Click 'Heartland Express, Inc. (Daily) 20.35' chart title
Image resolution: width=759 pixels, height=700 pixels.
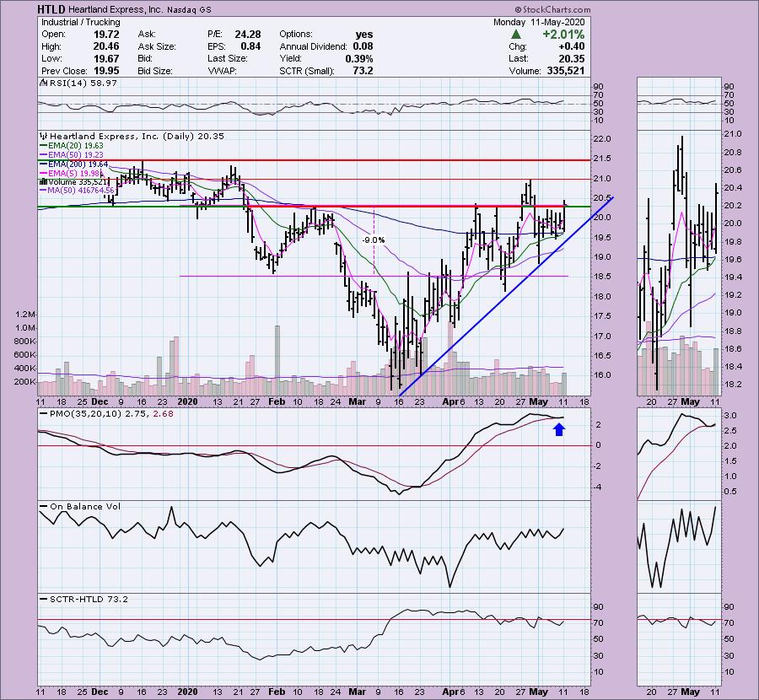click(137, 137)
